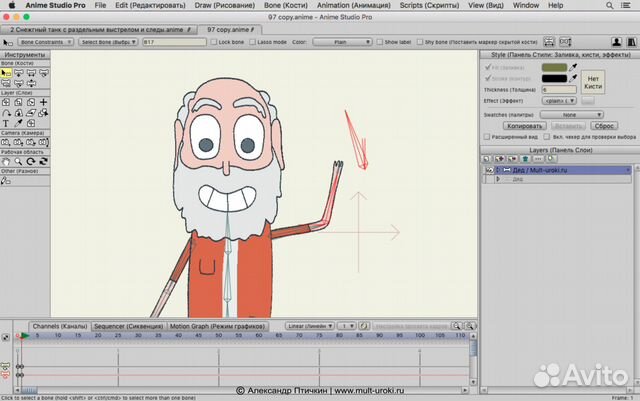Select the hand Pan Workspace tool

point(7,161)
